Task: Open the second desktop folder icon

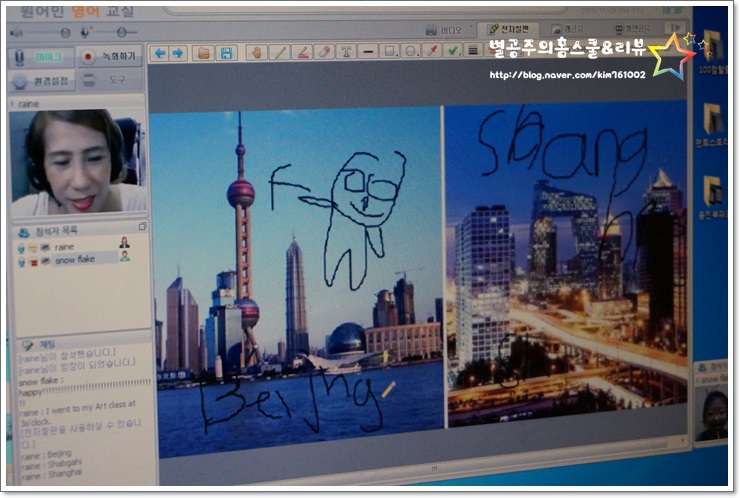Action: (x=714, y=119)
